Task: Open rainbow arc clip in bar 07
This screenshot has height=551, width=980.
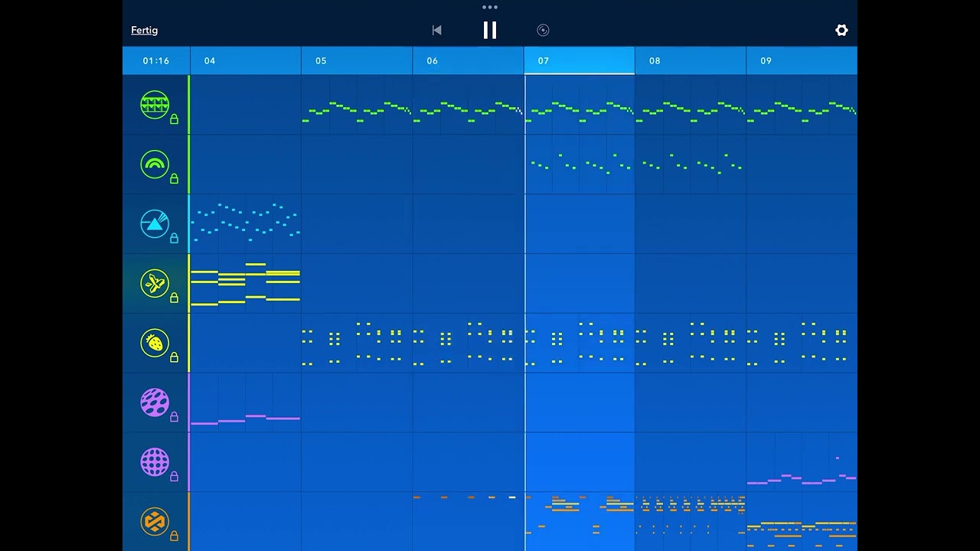Action: pos(580,165)
